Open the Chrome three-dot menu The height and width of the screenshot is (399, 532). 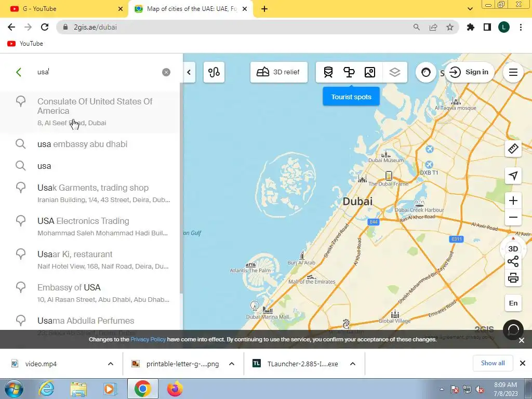[521, 27]
